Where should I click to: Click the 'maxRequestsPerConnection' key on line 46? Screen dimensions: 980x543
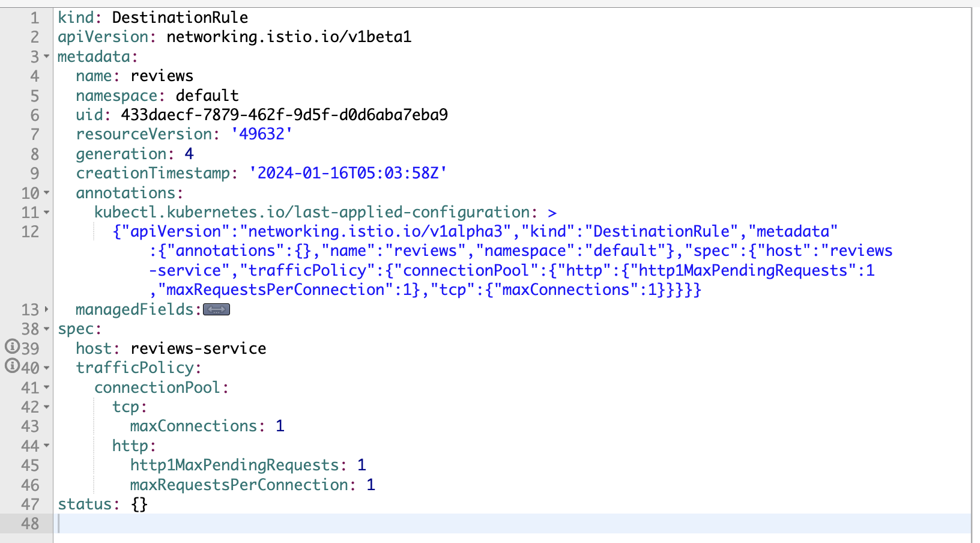(x=239, y=485)
